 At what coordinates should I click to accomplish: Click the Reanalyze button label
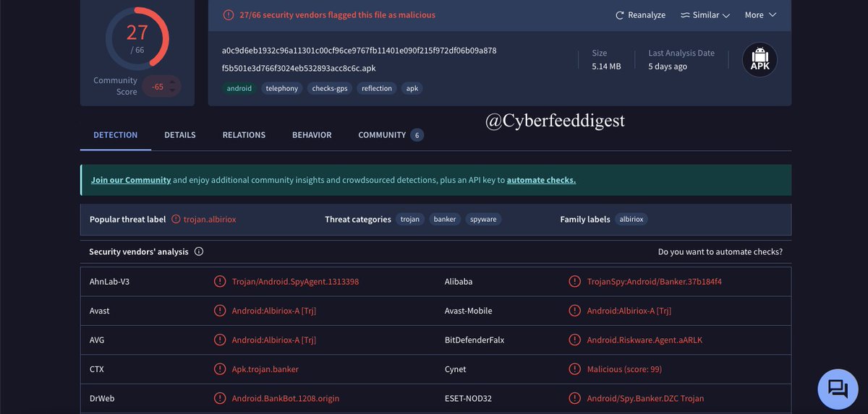647,15
